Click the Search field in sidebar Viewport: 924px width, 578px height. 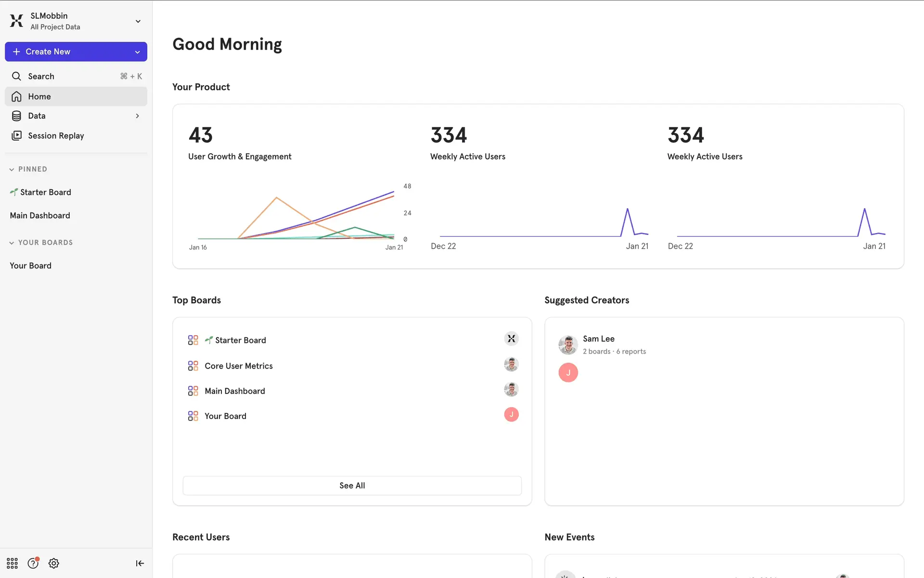point(41,76)
